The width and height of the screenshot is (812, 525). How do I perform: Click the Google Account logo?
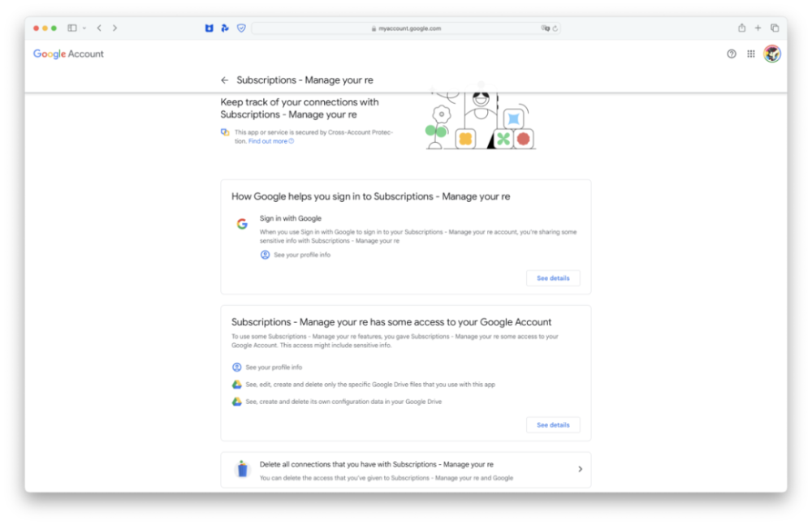tap(68, 54)
